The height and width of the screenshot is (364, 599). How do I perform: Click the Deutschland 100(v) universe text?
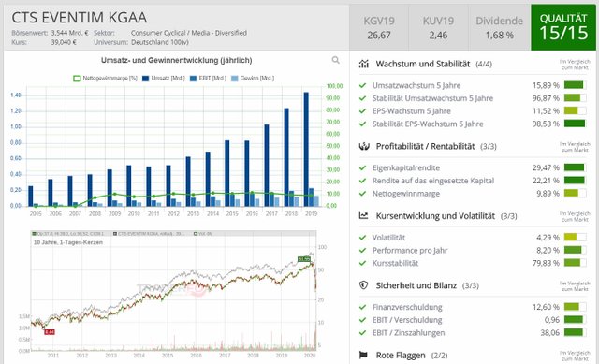click(160, 42)
